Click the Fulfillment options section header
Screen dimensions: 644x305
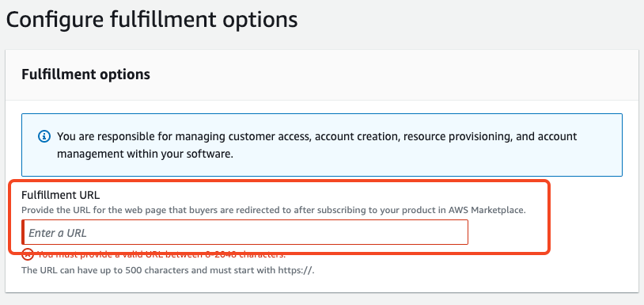(85, 74)
